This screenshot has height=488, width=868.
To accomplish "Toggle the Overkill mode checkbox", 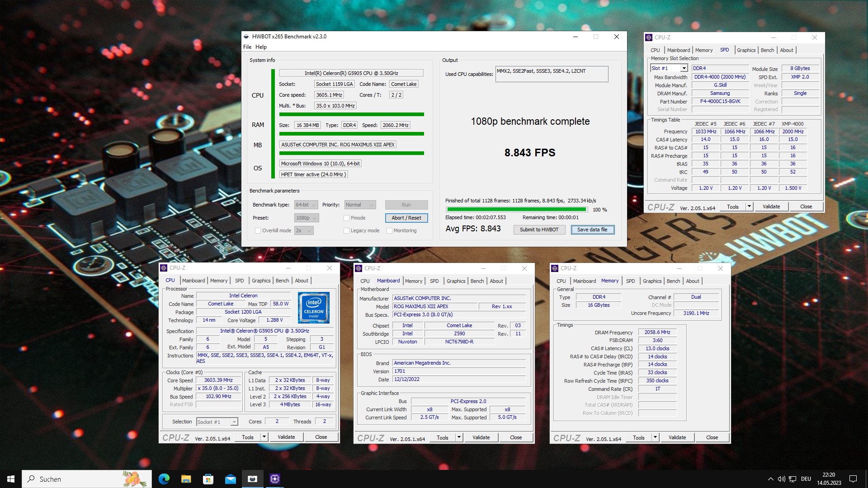I will point(258,230).
